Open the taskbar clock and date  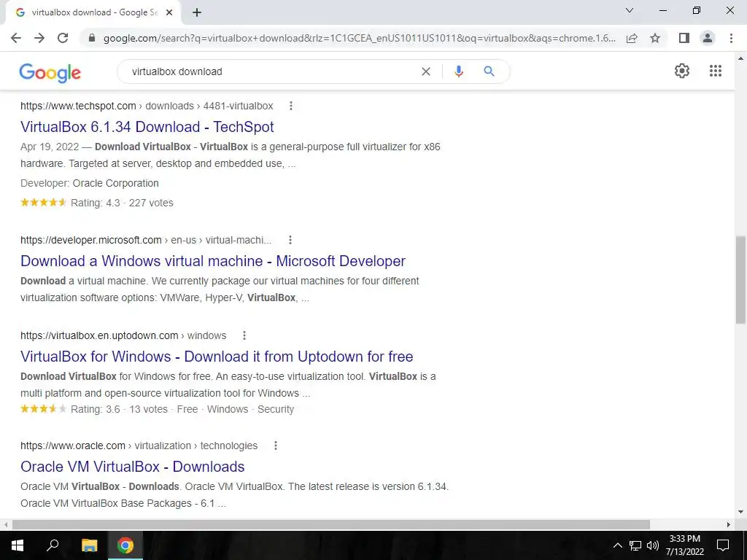(x=684, y=545)
